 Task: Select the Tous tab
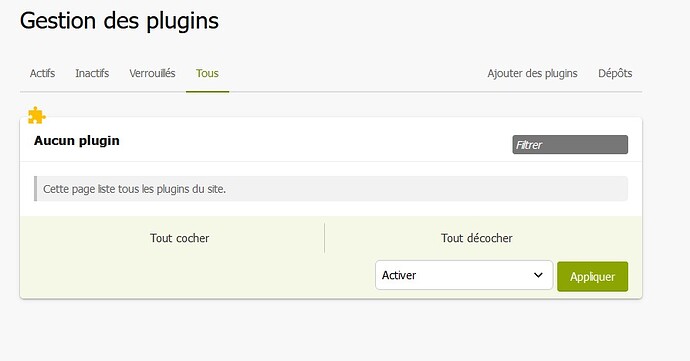click(x=207, y=73)
